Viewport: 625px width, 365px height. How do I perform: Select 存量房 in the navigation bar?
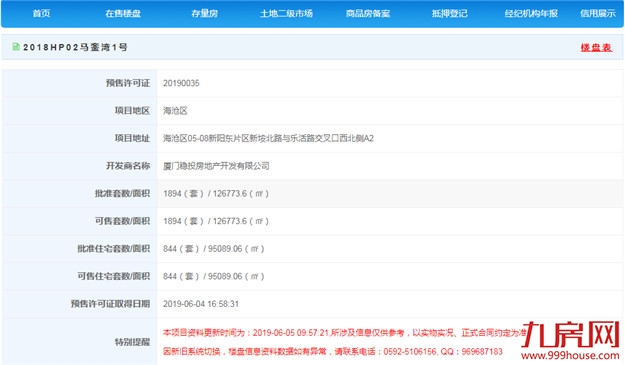(204, 14)
